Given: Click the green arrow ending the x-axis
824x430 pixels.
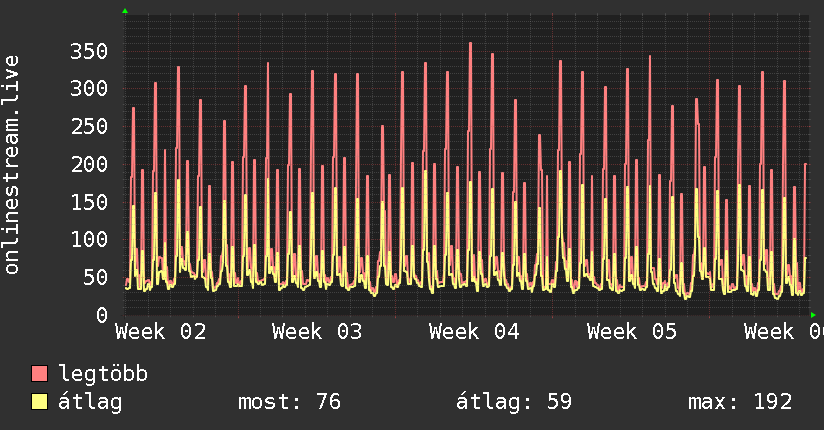Looking at the screenshot, I should pos(814,315).
